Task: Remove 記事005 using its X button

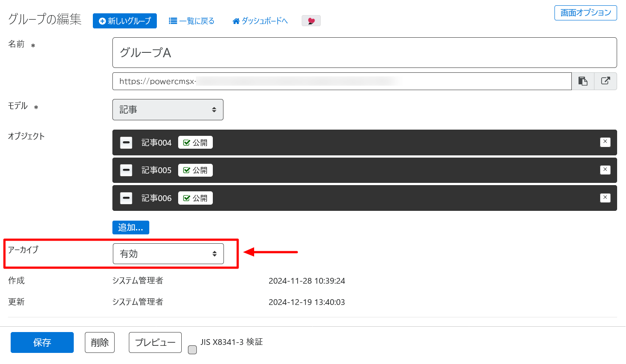Action: pyautogui.click(x=605, y=170)
